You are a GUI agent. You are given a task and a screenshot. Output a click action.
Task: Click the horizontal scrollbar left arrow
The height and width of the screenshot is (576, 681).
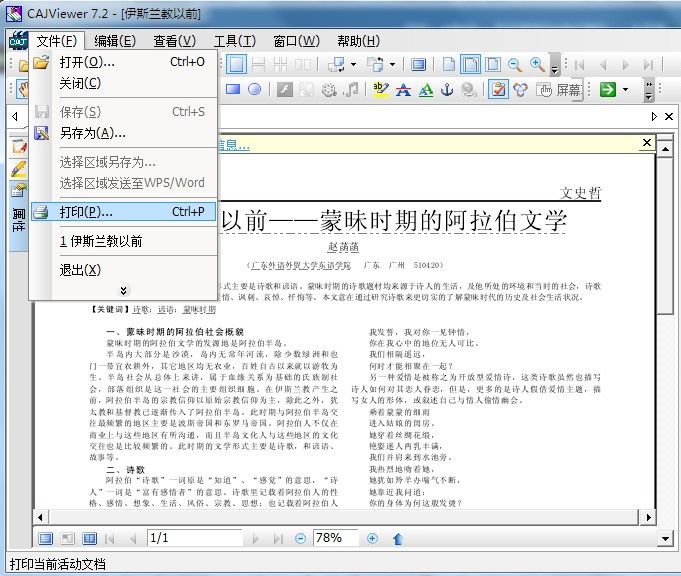(x=40, y=517)
